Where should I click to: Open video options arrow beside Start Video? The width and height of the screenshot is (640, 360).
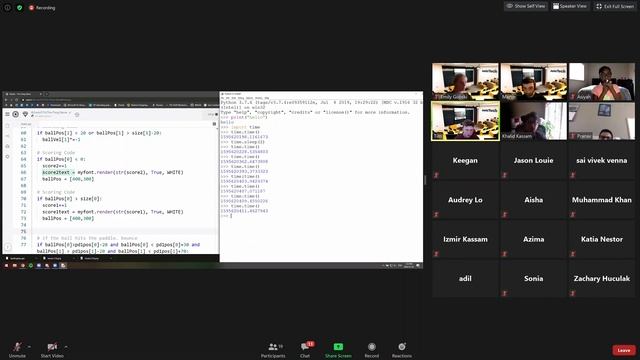[x=66, y=347]
